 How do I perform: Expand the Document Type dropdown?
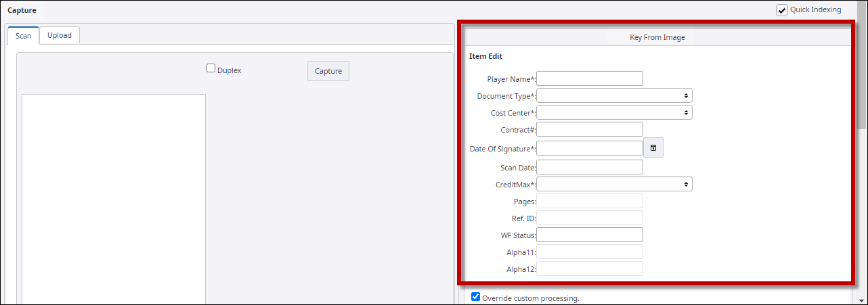coord(615,96)
